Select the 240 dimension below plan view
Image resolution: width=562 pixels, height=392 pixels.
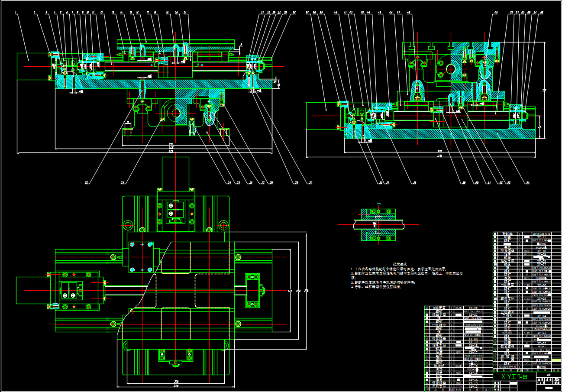[176, 386]
